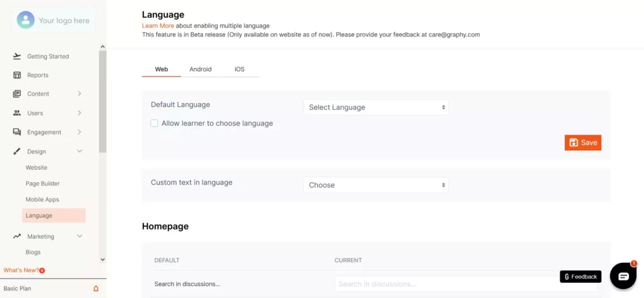Click the notification bell icon
The height and width of the screenshot is (298, 644).
click(x=96, y=289)
